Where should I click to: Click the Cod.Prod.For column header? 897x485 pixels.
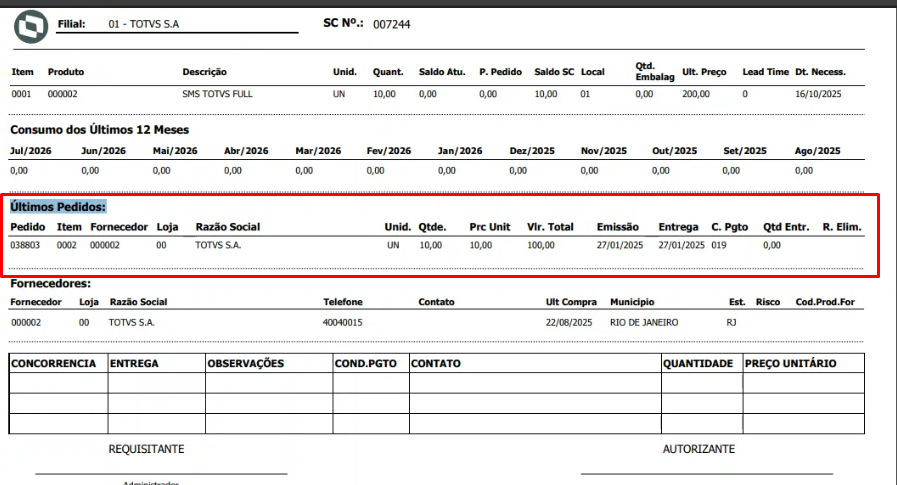[825, 302]
